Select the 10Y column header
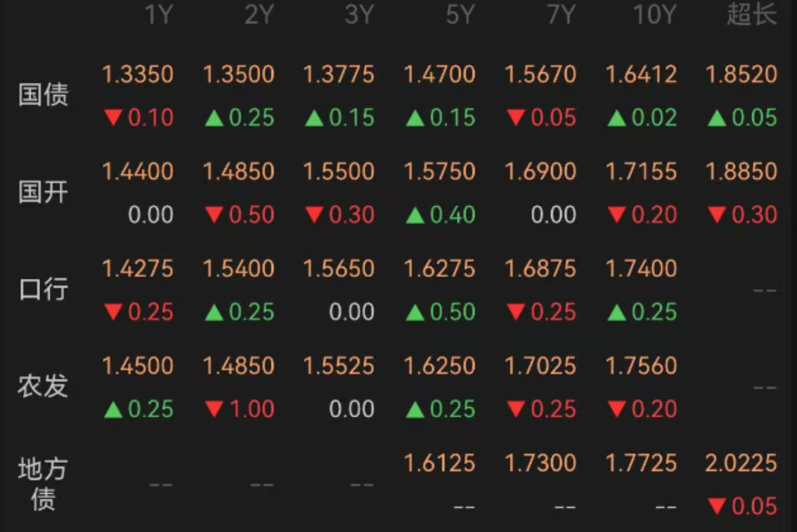 tap(654, 14)
